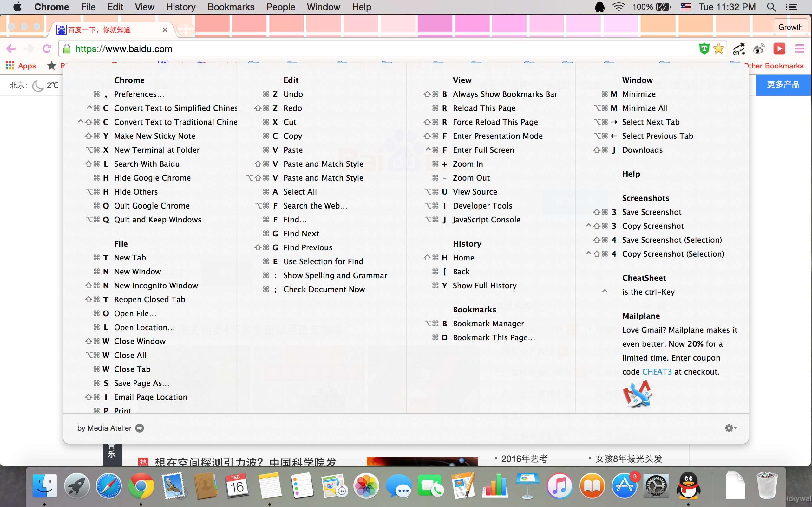Expand the Mailplane advertisement section
This screenshot has width=812, height=507.
(640, 315)
